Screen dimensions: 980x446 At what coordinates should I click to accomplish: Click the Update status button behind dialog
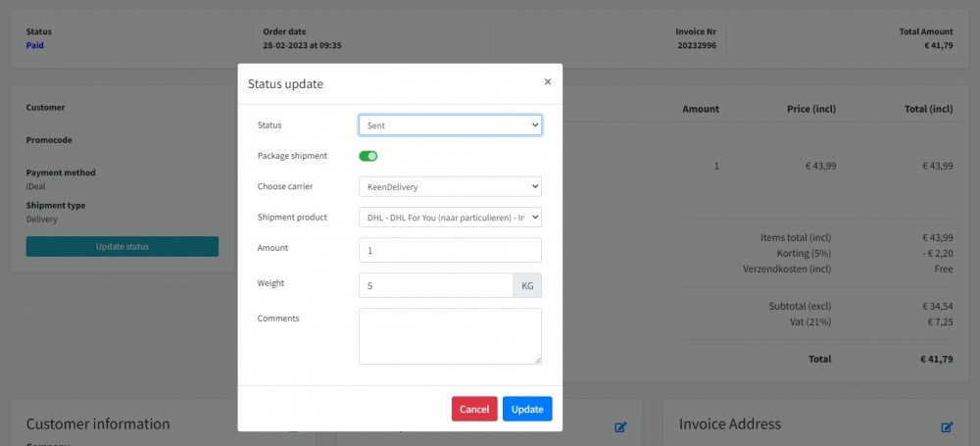pos(122,246)
